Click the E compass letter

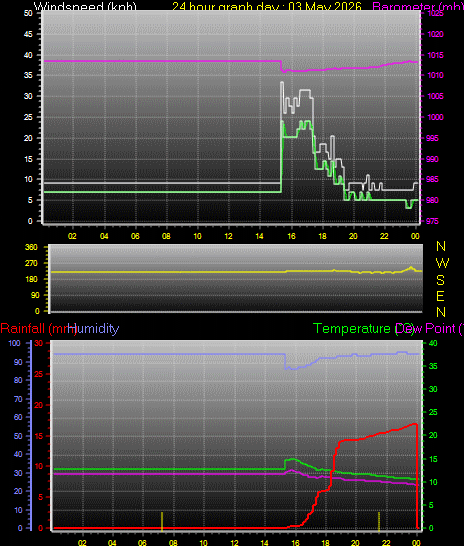tap(440, 296)
